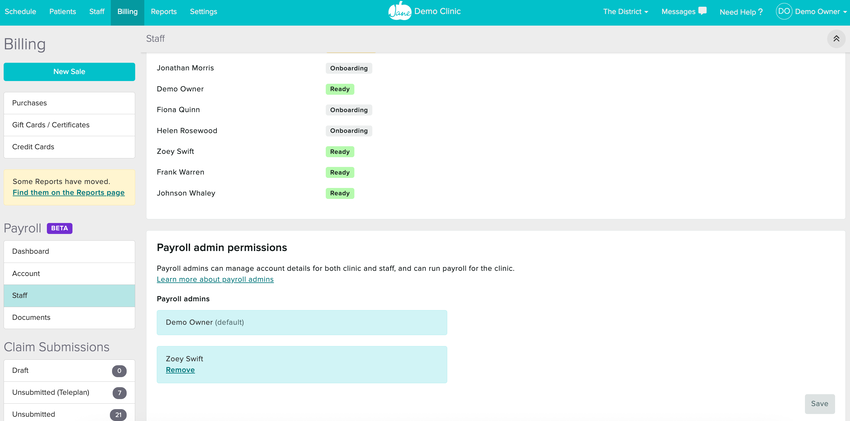
Task: Click the New Sale button
Action: point(69,72)
